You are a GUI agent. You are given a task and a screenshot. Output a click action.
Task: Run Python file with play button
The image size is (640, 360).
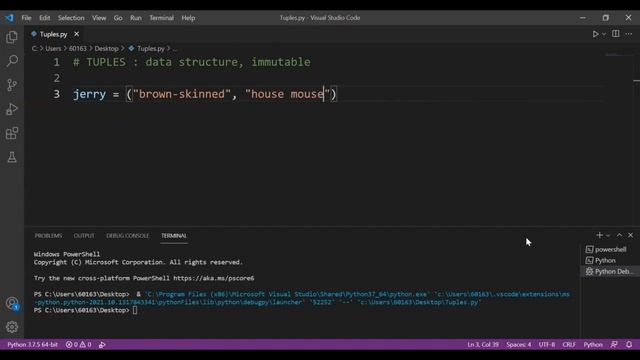click(595, 34)
